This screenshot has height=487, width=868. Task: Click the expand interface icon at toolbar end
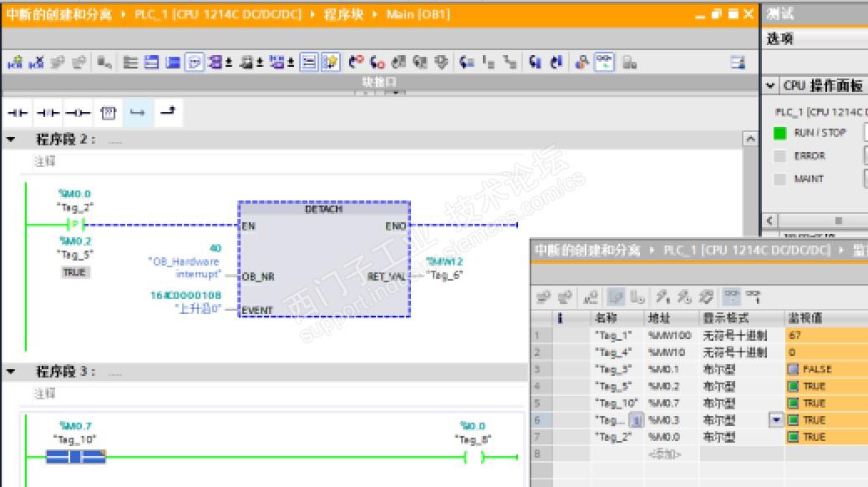[x=738, y=63]
